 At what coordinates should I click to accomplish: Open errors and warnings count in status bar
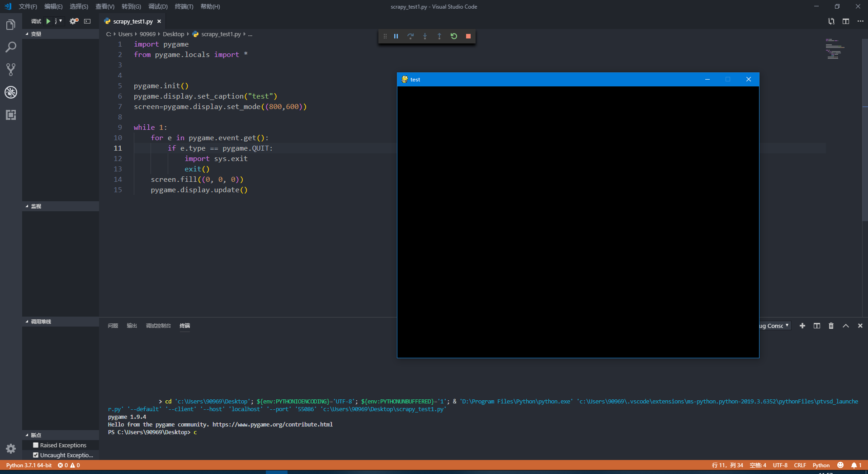pos(69,465)
